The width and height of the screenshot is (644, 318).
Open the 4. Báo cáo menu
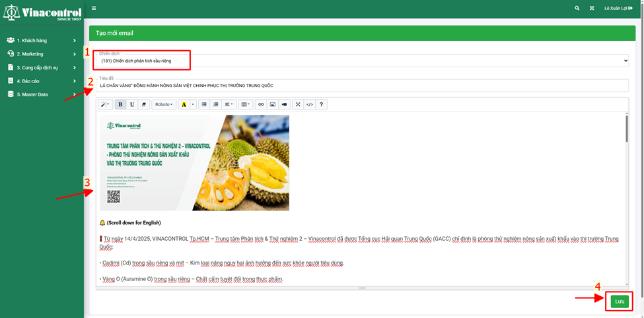click(x=42, y=81)
